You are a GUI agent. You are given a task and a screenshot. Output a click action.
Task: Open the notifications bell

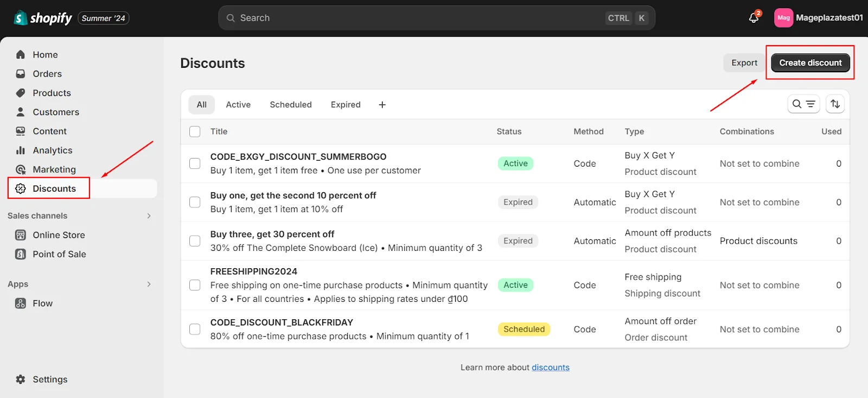[754, 18]
